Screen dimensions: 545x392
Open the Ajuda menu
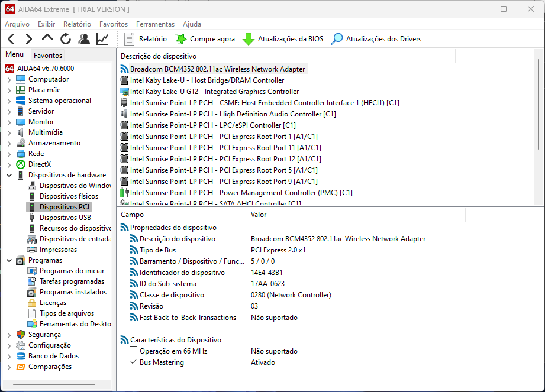[192, 24]
